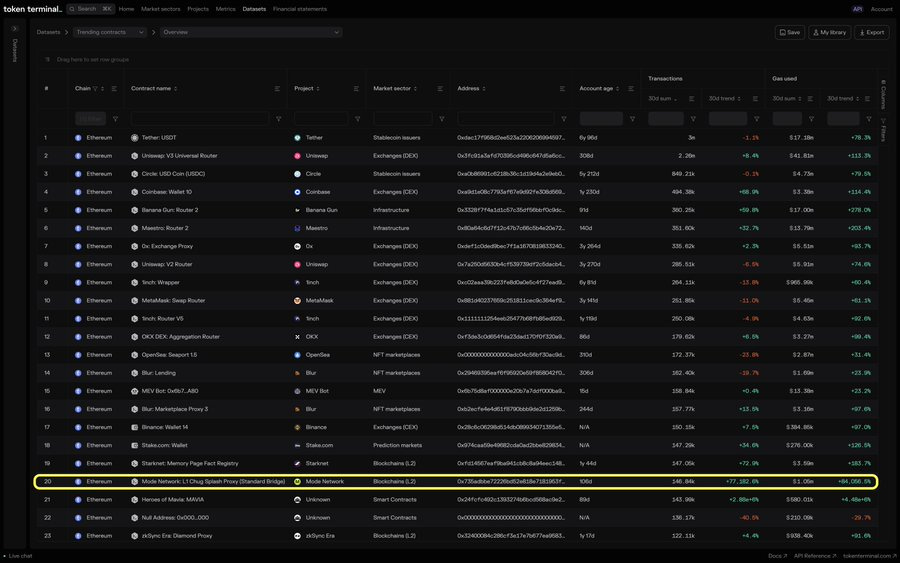Open the Columns side panel

pos(883,95)
